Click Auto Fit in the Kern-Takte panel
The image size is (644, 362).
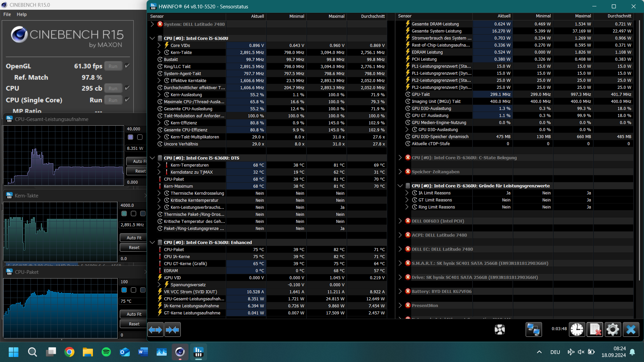[133, 237]
